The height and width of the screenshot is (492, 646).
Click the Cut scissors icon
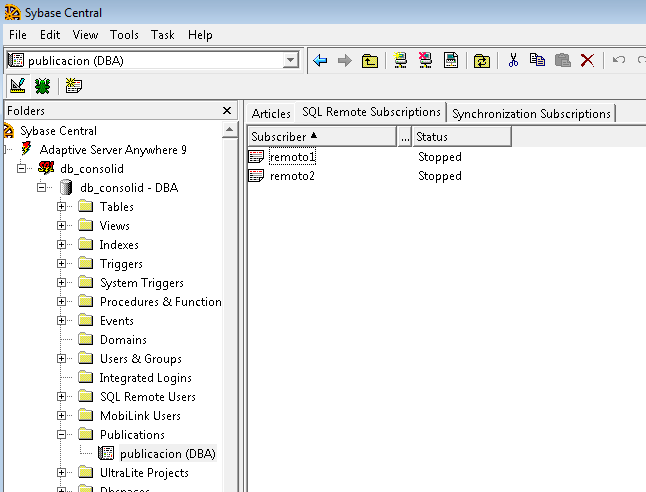click(513, 61)
